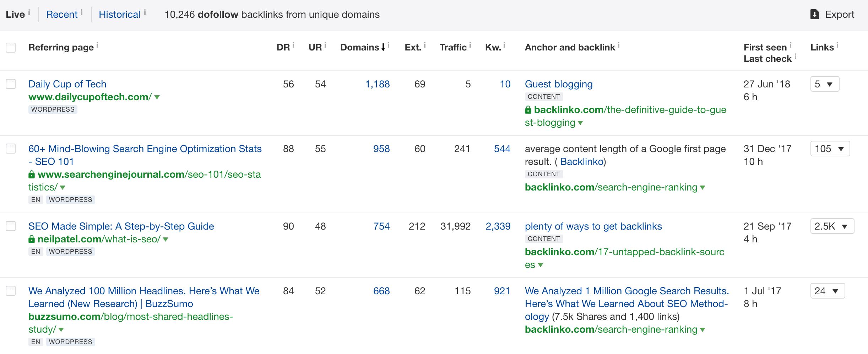Click referring domains count 958
Image resolution: width=868 pixels, height=354 pixels.
coord(381,149)
